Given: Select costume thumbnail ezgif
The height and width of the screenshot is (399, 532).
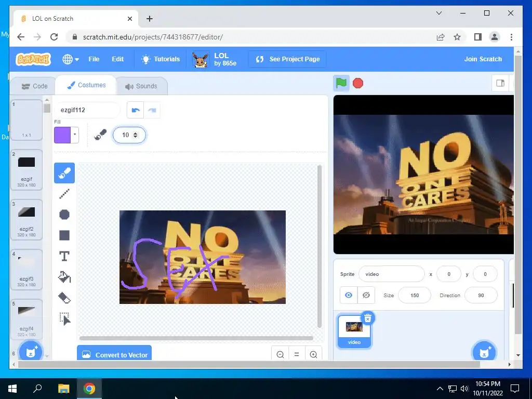Looking at the screenshot, I should click(x=26, y=170).
